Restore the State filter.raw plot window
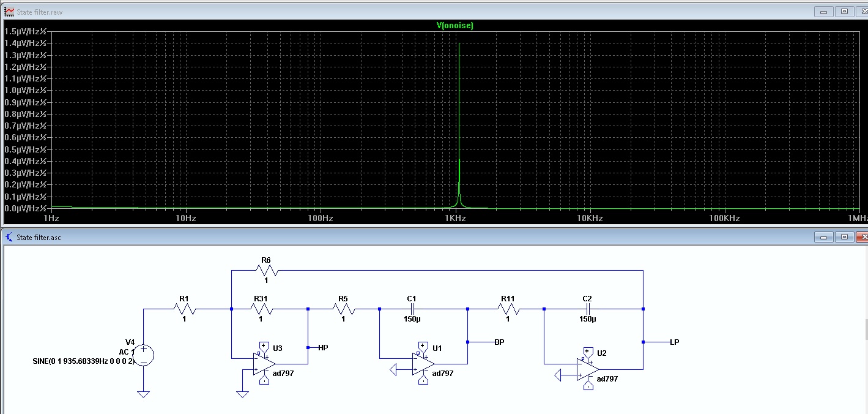868x414 pixels. (x=844, y=12)
